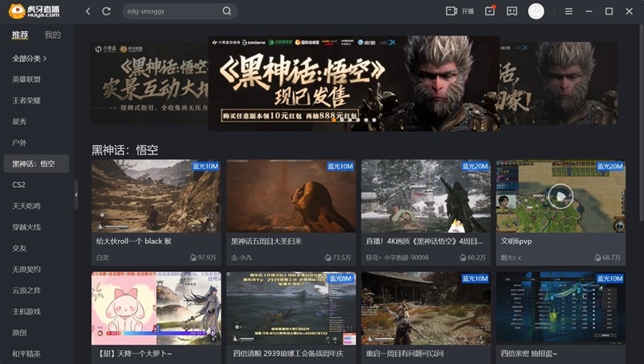Viewport: 644px width, 364px height.
Task: Click the 68.7万 popularity count
Action: point(608,258)
